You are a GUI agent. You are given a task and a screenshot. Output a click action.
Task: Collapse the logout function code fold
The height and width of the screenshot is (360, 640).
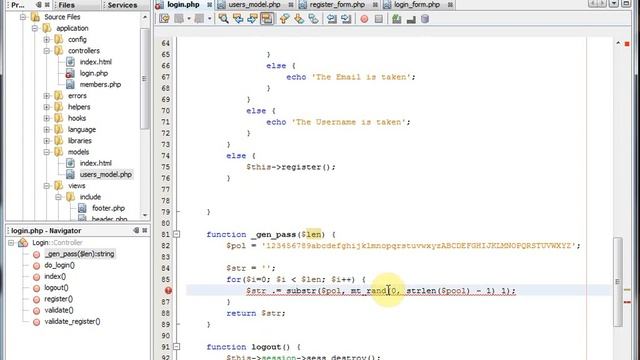point(176,347)
